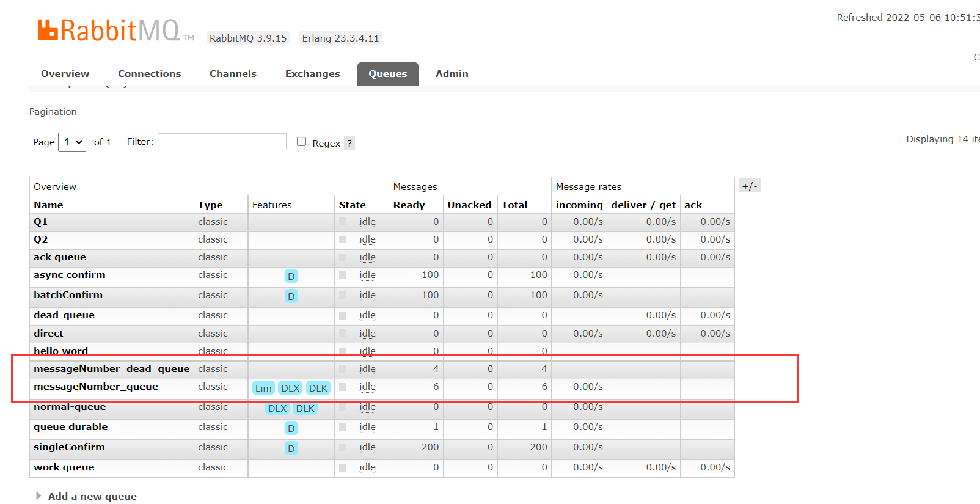Image resolution: width=980 pixels, height=504 pixels.
Task: Open the dead-queue link
Action: (64, 315)
